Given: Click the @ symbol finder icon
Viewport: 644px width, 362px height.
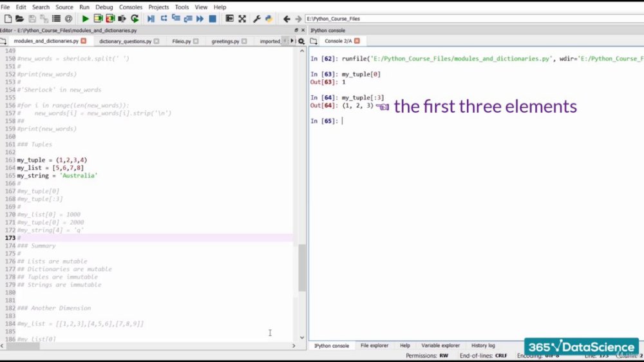Looking at the screenshot, I should tap(69, 19).
